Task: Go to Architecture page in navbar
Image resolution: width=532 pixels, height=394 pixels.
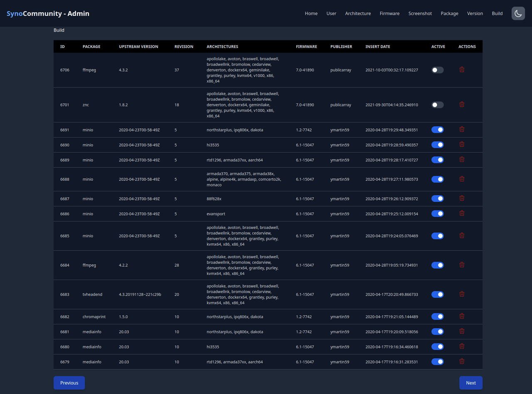Action: point(357,14)
